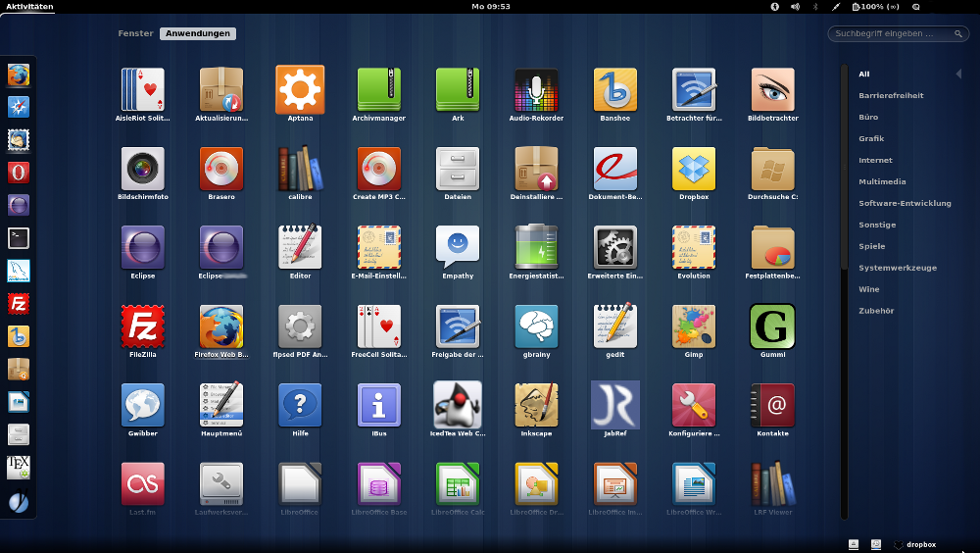This screenshot has height=553, width=980.
Task: Launch Audio-Rekorder
Action: tap(536, 94)
